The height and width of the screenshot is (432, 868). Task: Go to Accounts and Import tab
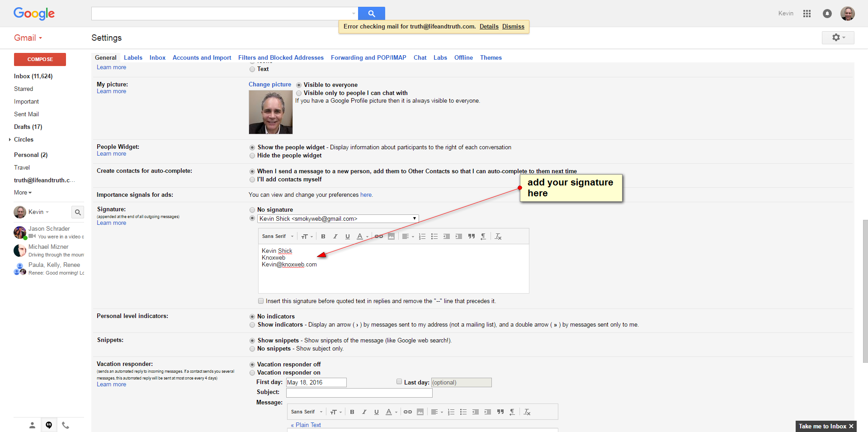(202, 57)
